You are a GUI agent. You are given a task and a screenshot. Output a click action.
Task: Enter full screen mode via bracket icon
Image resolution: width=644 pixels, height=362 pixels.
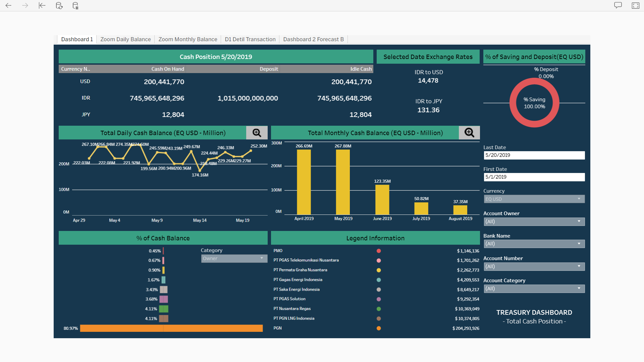635,5
